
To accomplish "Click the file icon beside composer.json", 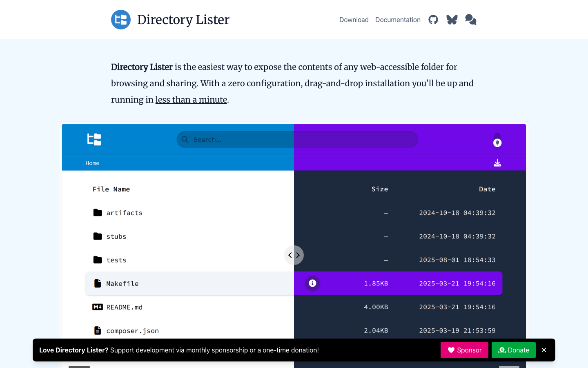I will click(x=97, y=330).
